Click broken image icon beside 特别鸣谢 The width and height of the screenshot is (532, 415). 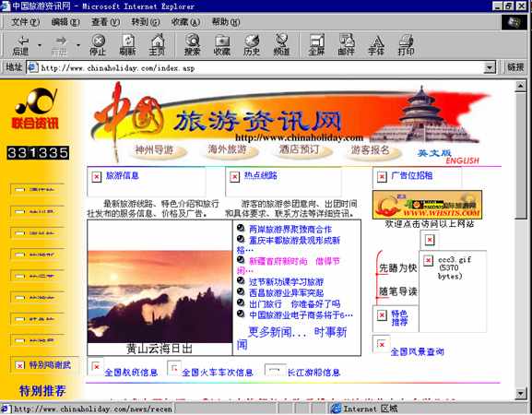click(x=19, y=365)
